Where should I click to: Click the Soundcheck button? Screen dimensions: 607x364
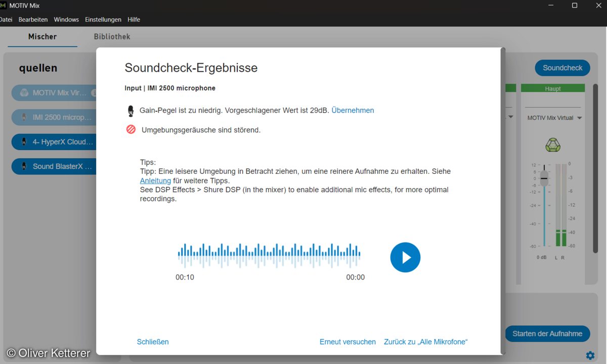tap(562, 68)
